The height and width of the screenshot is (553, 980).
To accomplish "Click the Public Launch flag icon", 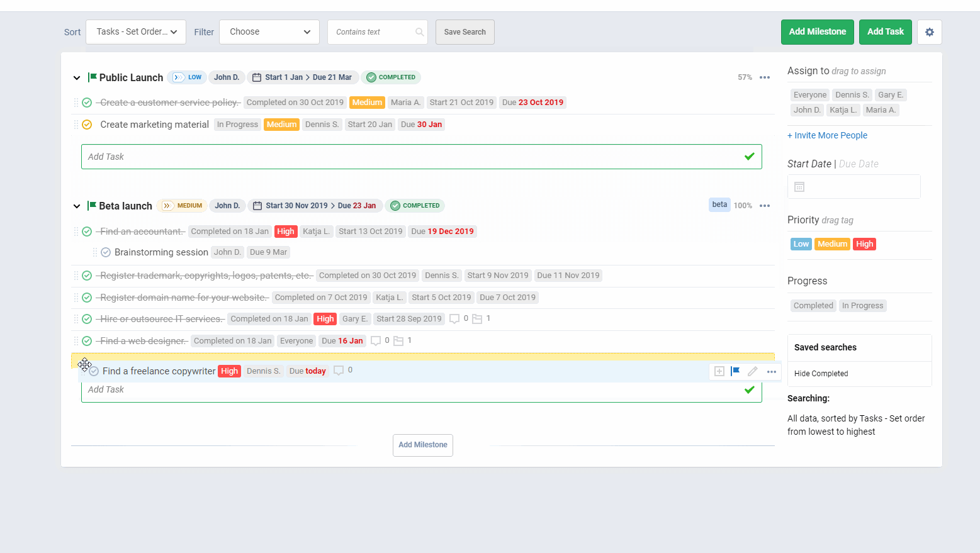I will pyautogui.click(x=93, y=77).
